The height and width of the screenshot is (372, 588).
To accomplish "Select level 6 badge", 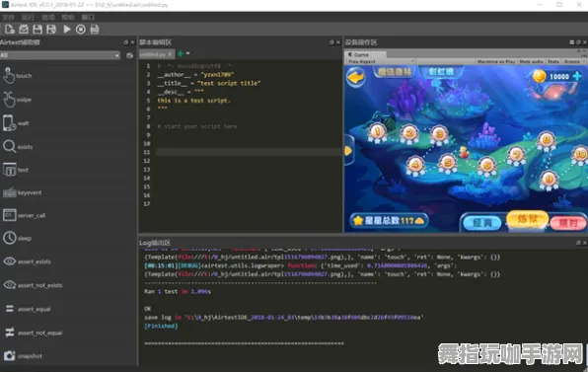I will point(486,166).
